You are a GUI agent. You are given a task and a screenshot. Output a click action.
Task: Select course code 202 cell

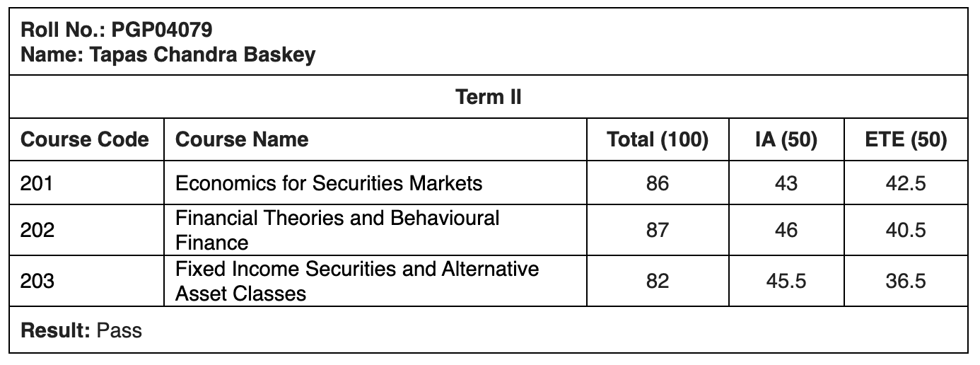[x=37, y=230]
